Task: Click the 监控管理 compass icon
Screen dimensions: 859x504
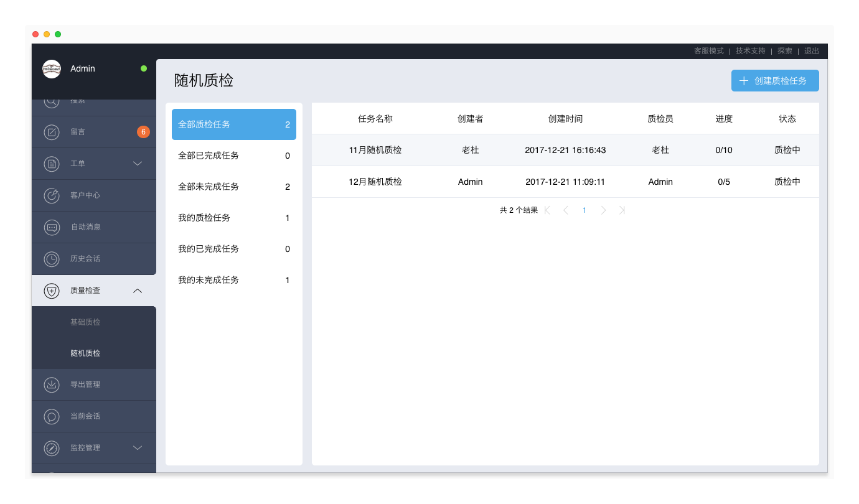Action: coord(52,448)
